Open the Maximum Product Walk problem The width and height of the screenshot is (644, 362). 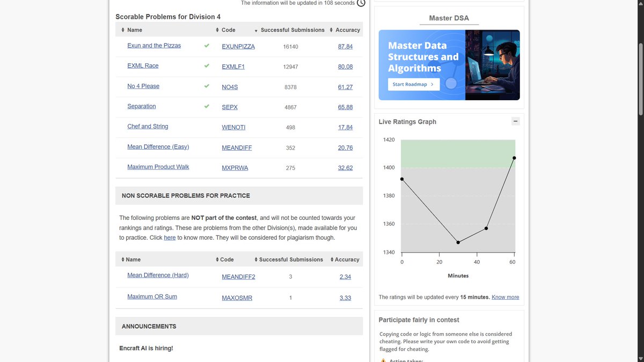point(158,167)
